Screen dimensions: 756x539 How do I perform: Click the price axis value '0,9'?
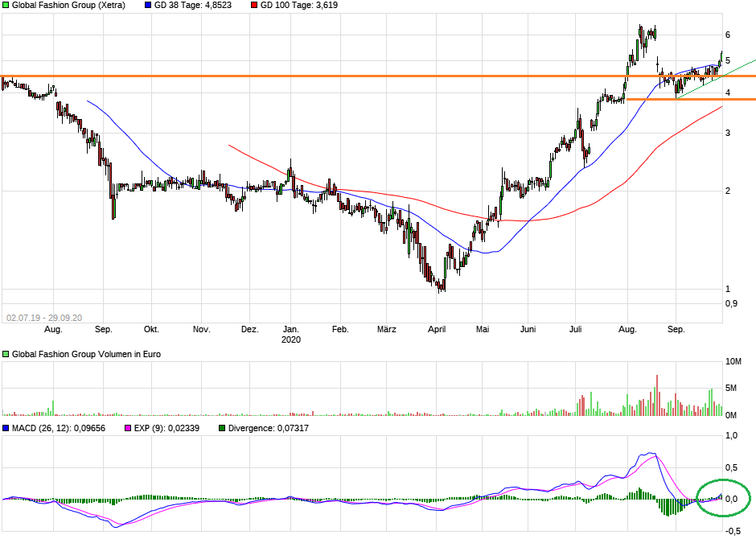[x=731, y=303]
